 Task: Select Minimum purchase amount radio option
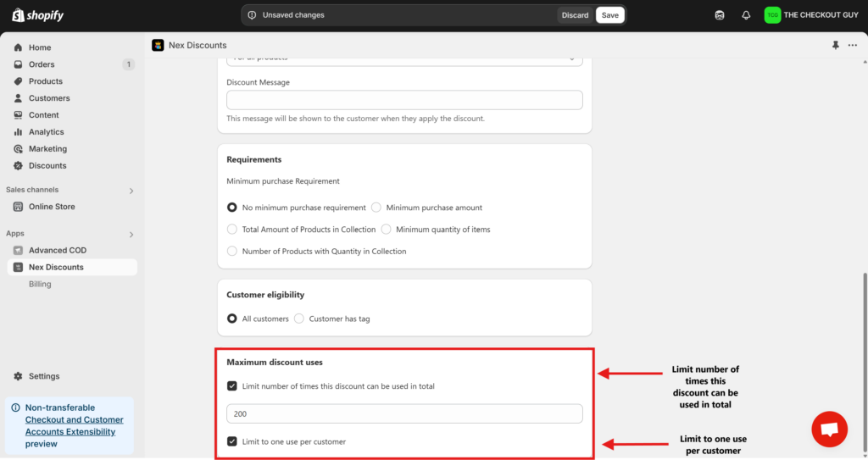pos(377,208)
